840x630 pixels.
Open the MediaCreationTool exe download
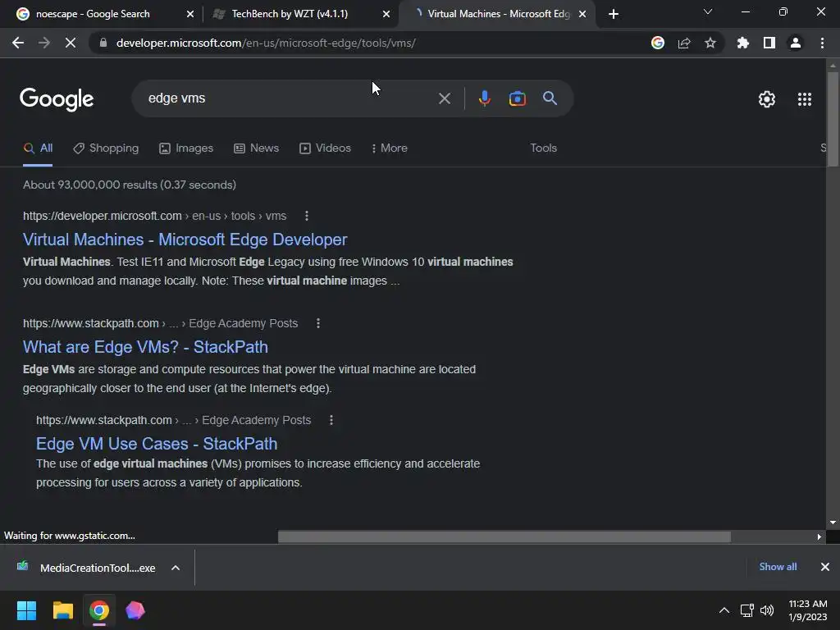85,568
